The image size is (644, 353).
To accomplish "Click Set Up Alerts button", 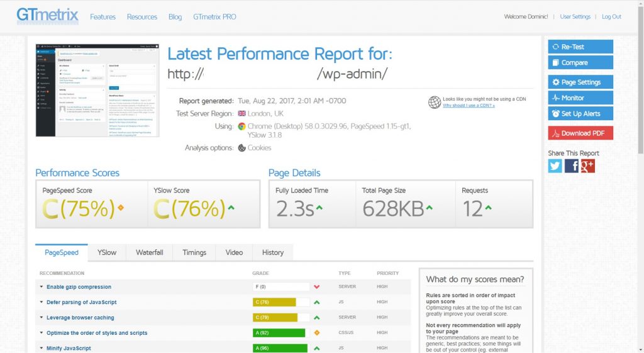I will (x=580, y=113).
